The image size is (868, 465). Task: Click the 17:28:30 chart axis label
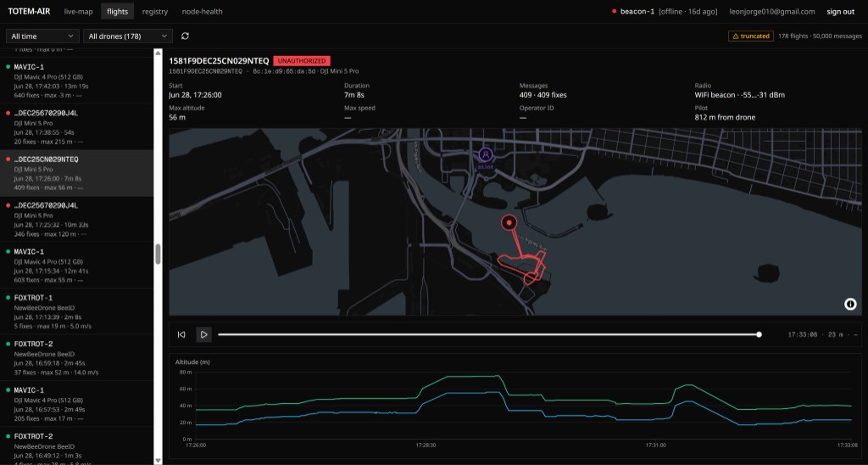point(426,445)
